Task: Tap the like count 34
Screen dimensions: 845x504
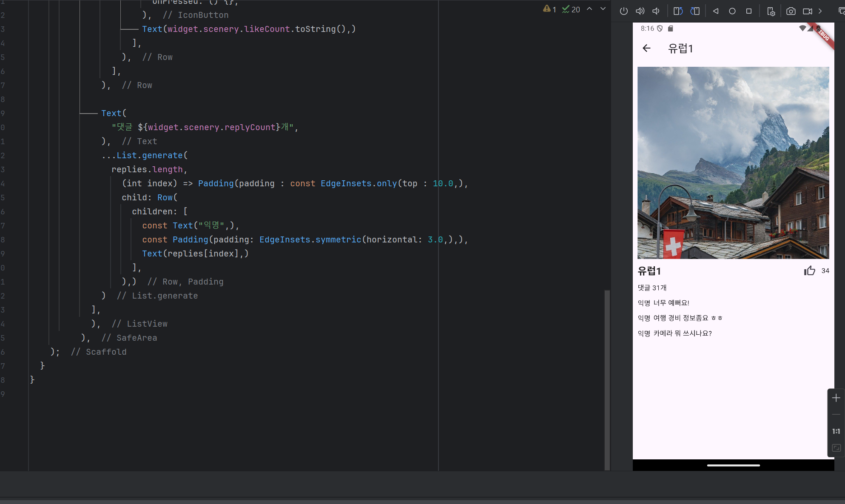Action: [825, 271]
